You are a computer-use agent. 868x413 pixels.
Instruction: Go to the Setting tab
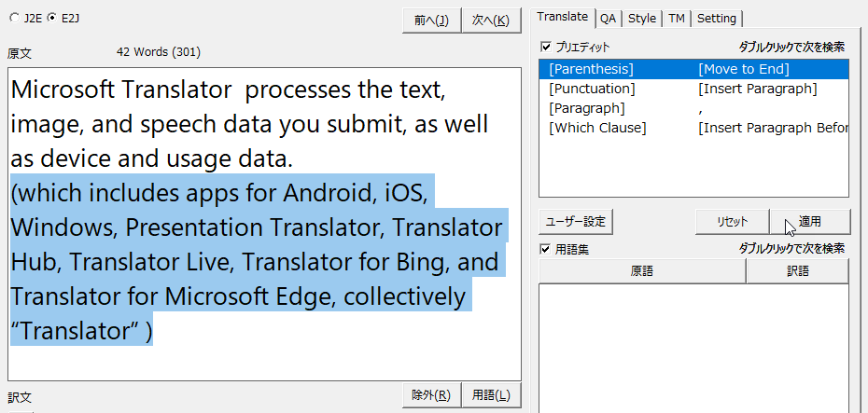point(716,18)
